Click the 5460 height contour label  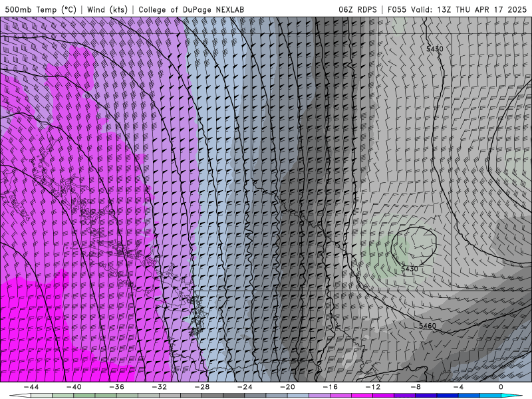428,326
